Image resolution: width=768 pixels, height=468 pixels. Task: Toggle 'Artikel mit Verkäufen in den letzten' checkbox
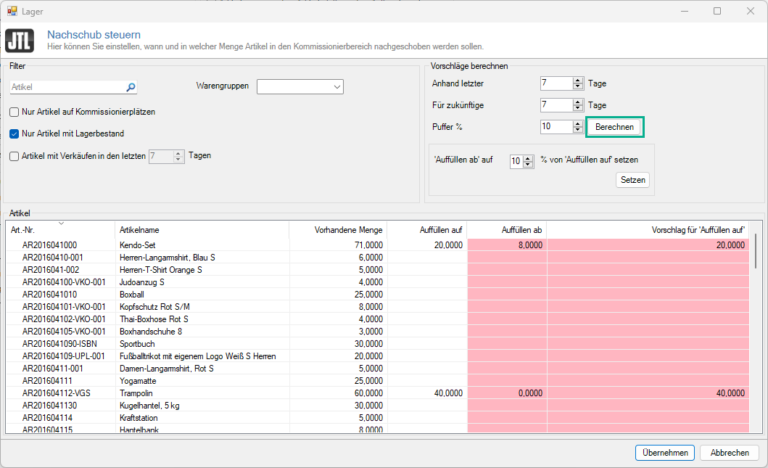(x=14, y=155)
